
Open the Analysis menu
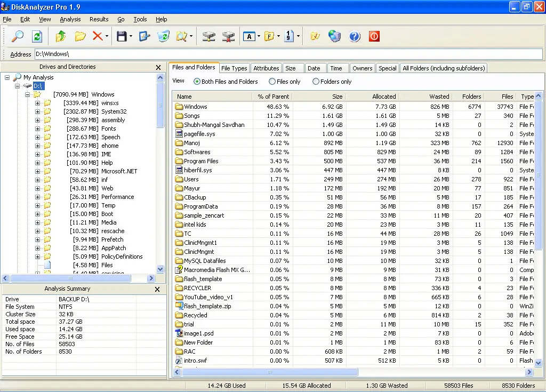(x=70, y=19)
